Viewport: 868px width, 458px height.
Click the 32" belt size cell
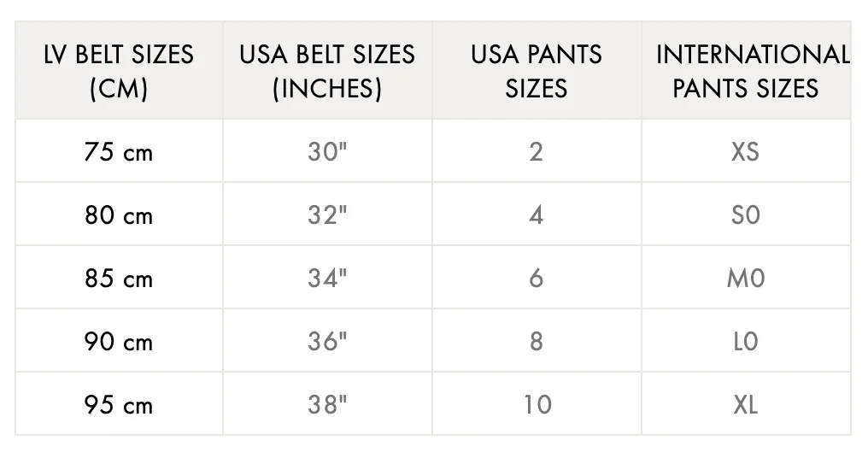pos(327,214)
